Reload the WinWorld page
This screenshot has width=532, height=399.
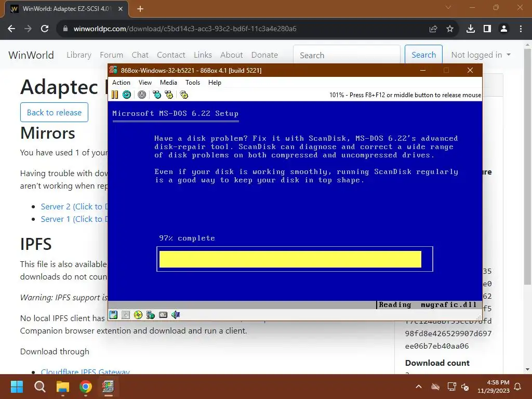(x=45, y=29)
